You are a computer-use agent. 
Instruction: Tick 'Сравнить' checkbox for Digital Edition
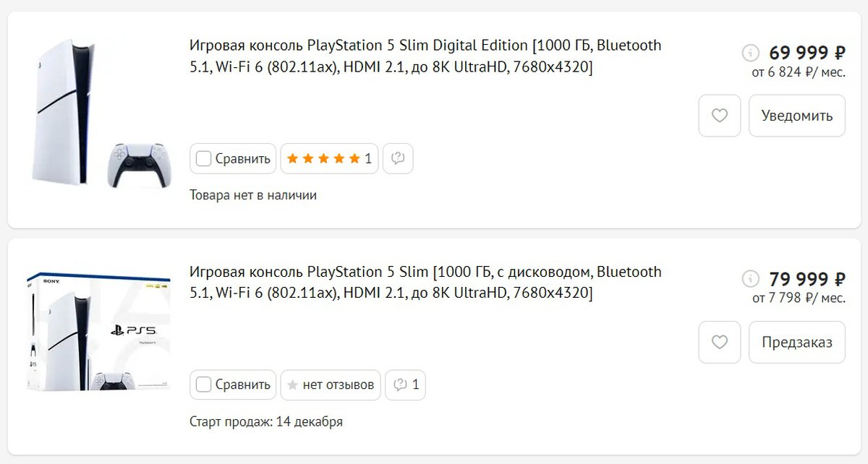204,158
